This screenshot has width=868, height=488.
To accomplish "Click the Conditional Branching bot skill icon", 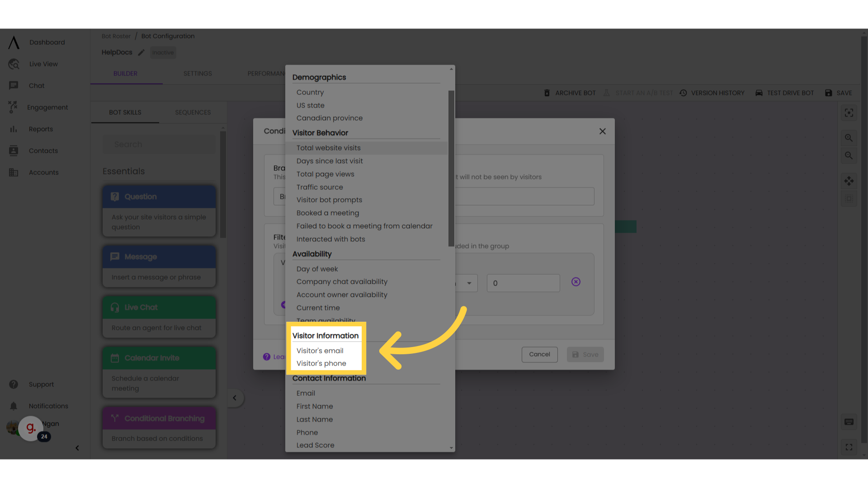I will pyautogui.click(x=114, y=418).
